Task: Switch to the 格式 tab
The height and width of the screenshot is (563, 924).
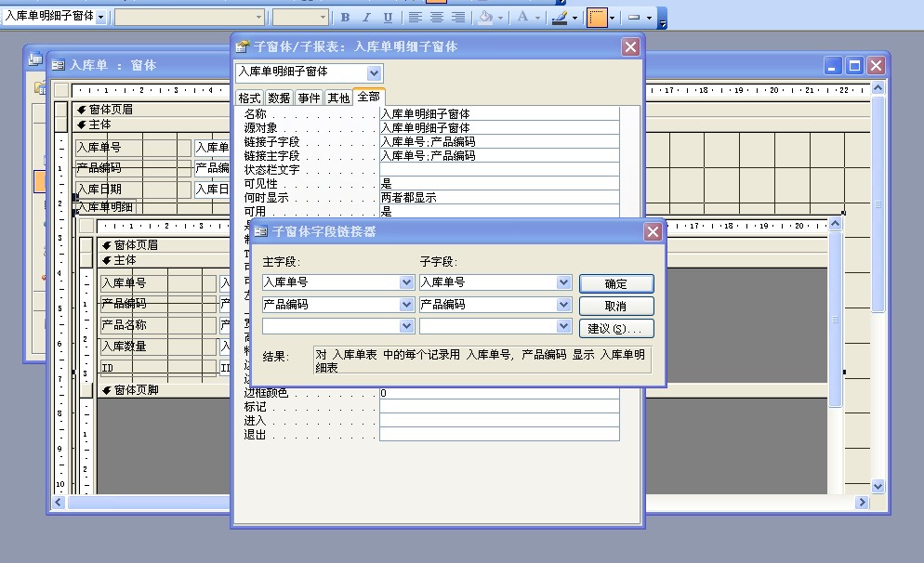Action: pos(249,98)
